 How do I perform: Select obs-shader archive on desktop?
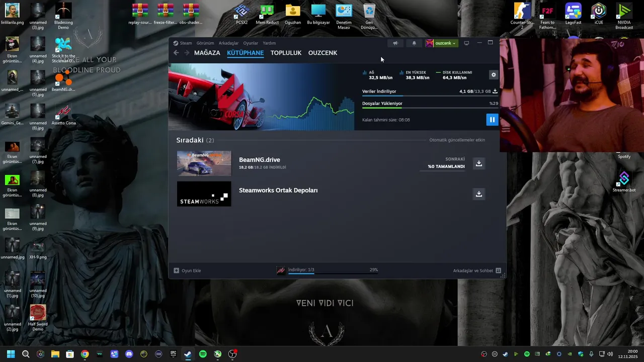tap(191, 15)
